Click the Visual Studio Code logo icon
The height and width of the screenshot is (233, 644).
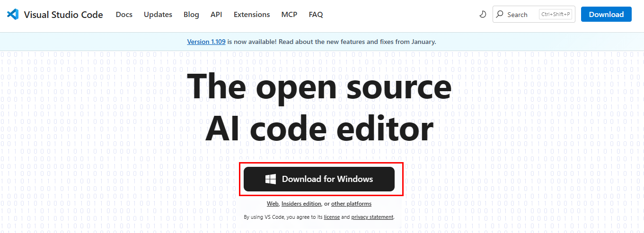(13, 14)
